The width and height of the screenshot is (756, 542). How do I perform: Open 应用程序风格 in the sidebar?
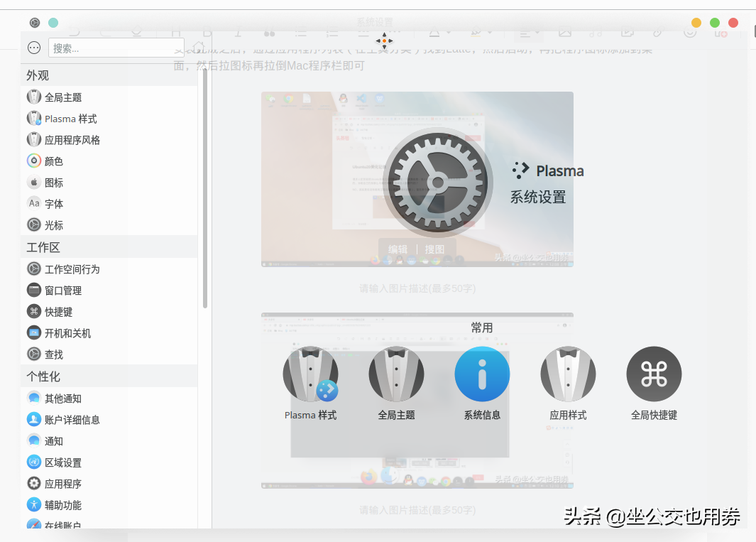coord(109,139)
